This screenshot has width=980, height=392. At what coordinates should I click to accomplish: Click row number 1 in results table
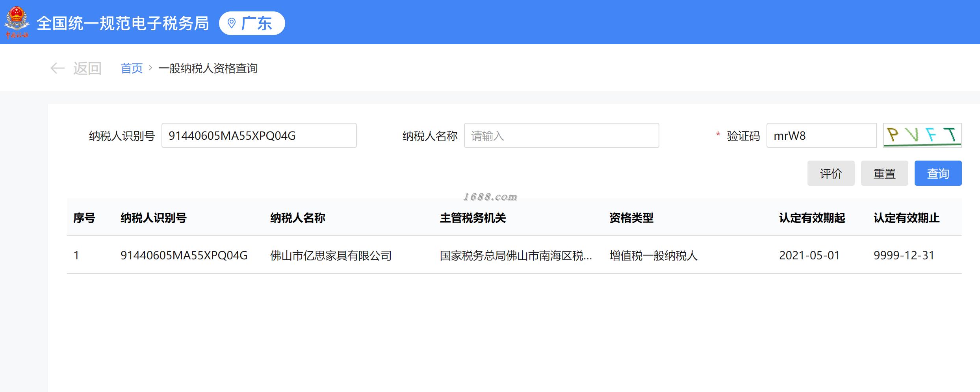(76, 255)
